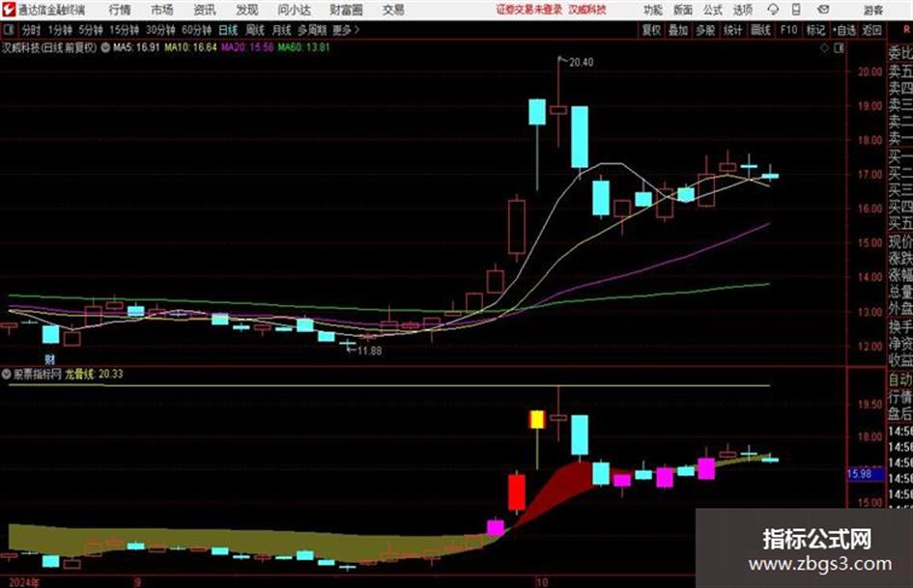Open the main chart indicator dropdown arrow

(105, 47)
